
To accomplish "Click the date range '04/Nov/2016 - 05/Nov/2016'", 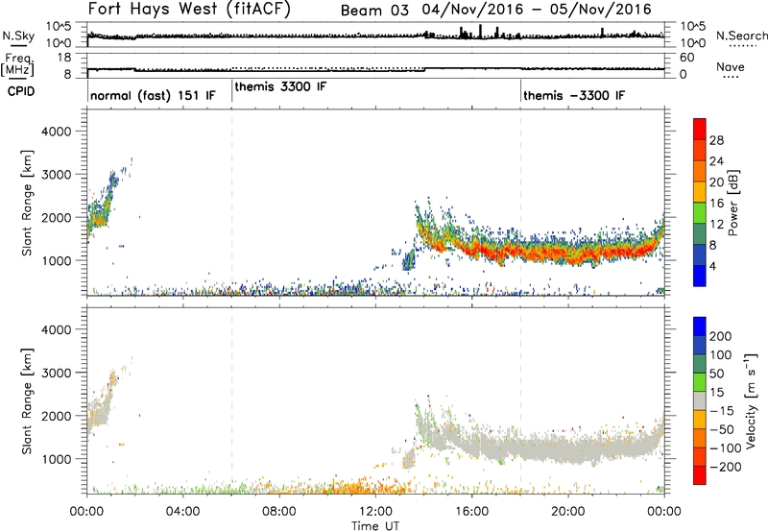I will pos(537,10).
